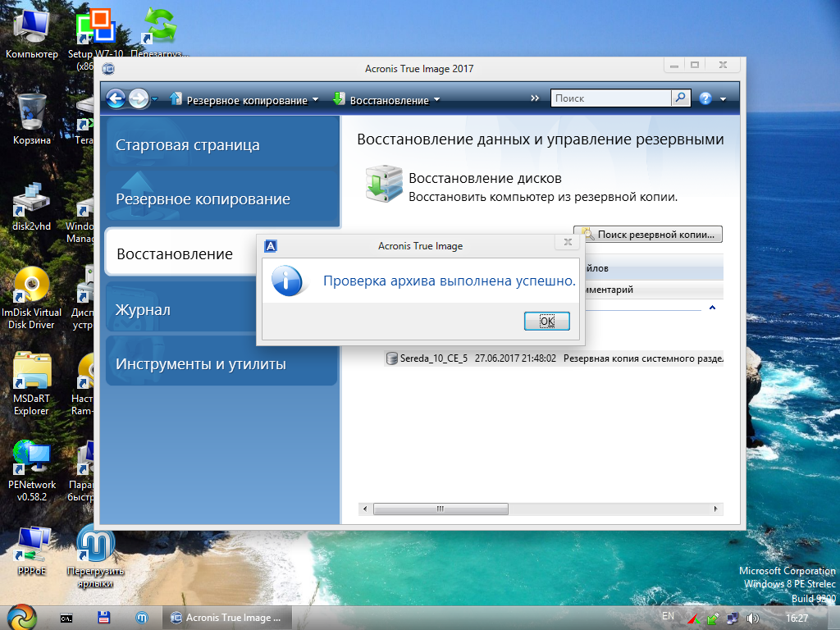This screenshot has width=840, height=630.
Task: Click into the Поиск search field
Action: pos(610,98)
